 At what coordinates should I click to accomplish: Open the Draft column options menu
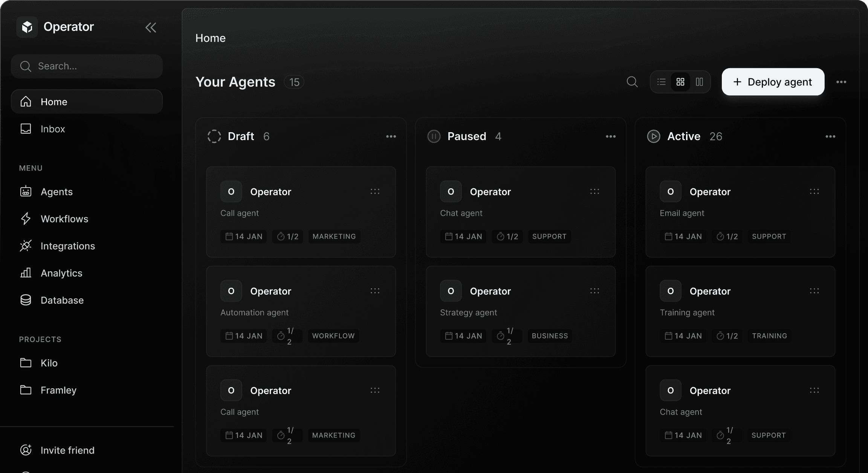391,136
